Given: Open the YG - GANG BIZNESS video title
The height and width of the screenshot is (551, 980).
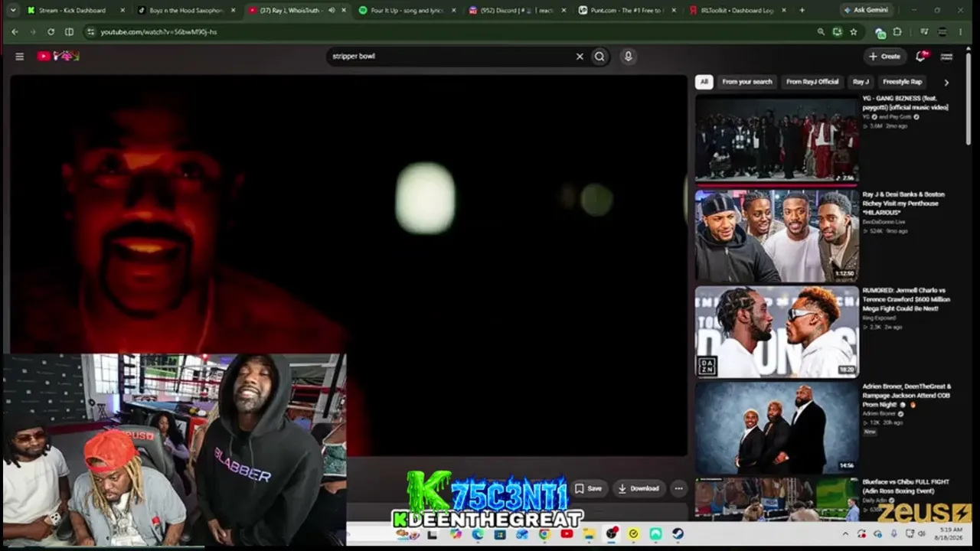Looking at the screenshot, I should 906,103.
